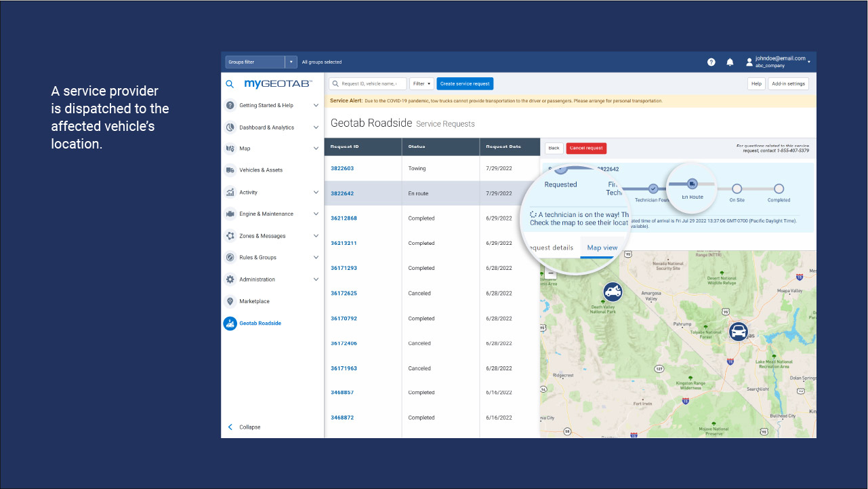Click the Geotab Roadside tow icon
The image size is (868, 489).
(230, 324)
